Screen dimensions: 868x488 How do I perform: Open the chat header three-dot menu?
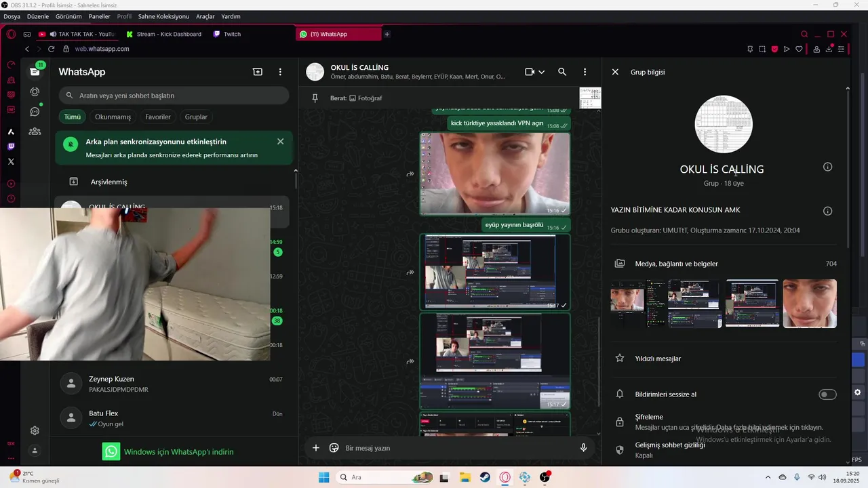pyautogui.click(x=585, y=72)
